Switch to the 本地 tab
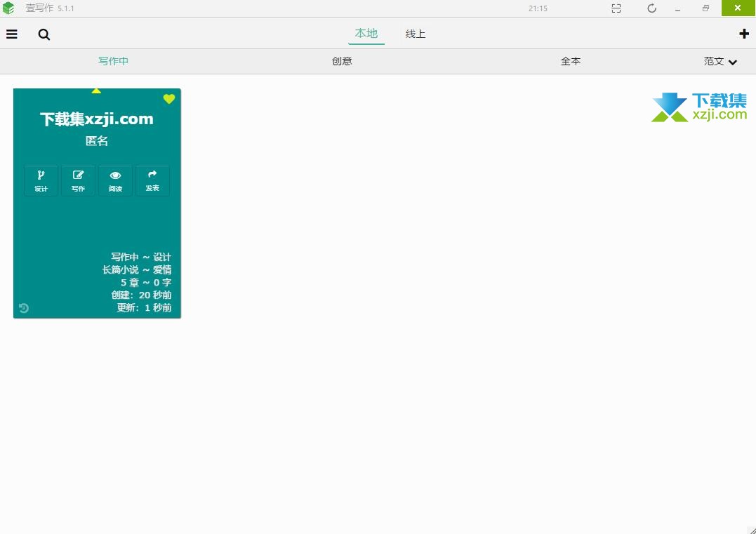 366,33
